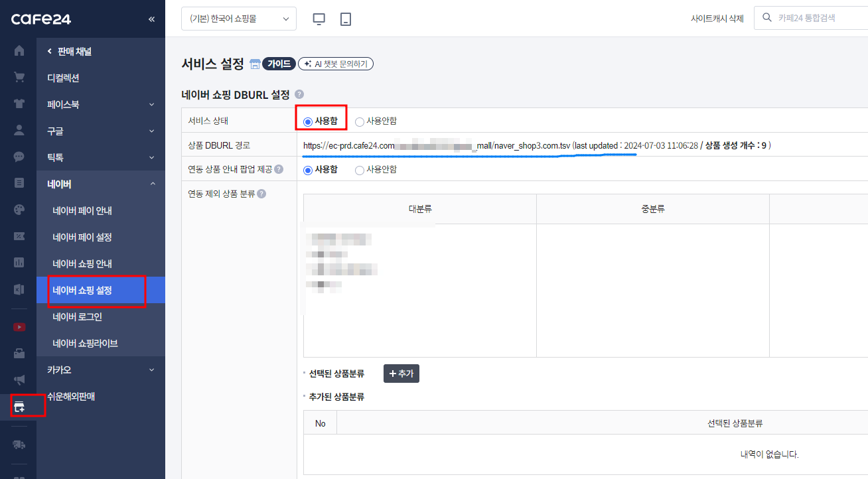Click the 상품 DBURL 경로 label

[219, 145]
